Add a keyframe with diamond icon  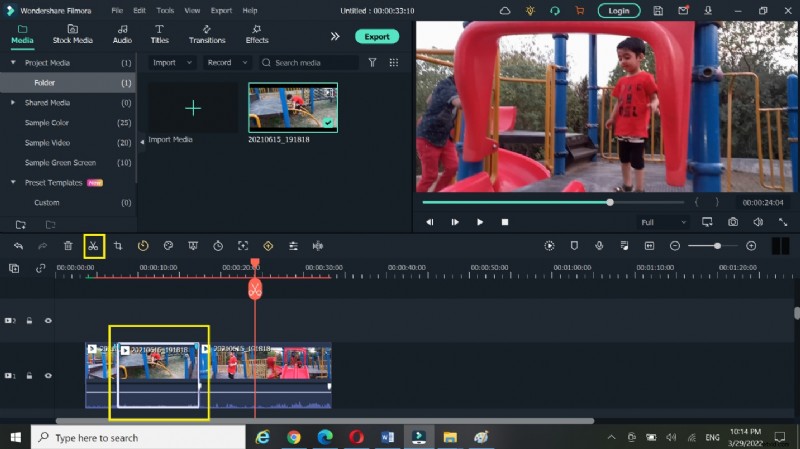click(268, 246)
